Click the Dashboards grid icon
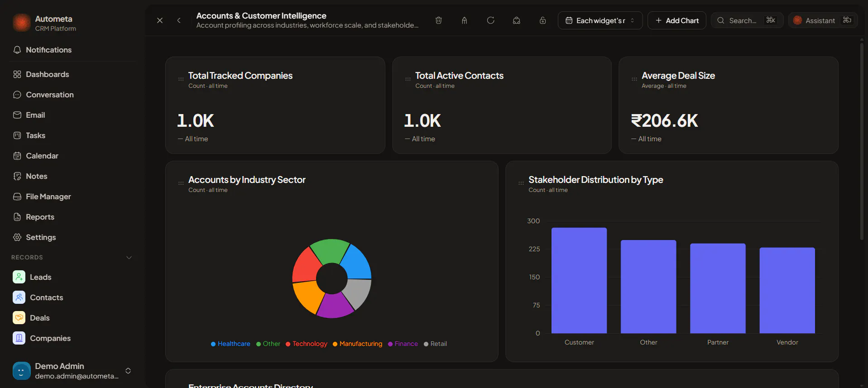This screenshot has width=868, height=388. point(17,74)
